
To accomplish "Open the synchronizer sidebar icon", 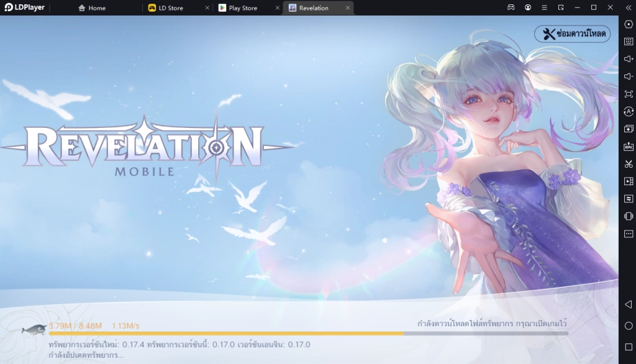I will pyautogui.click(x=629, y=199).
